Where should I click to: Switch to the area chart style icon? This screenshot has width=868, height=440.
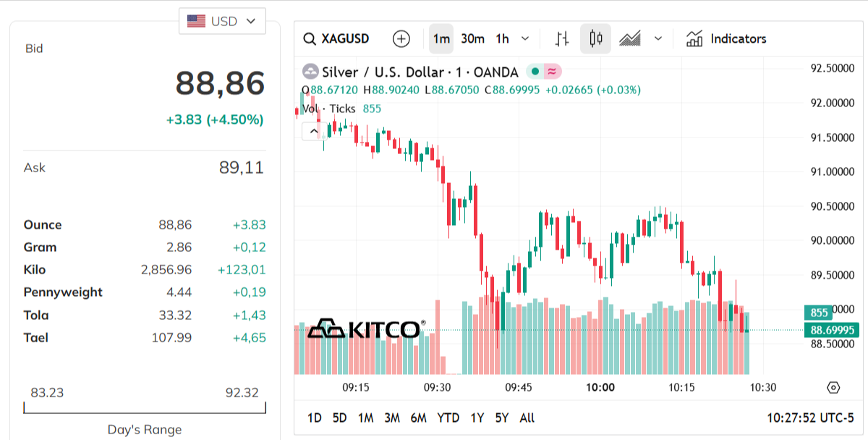click(x=631, y=38)
